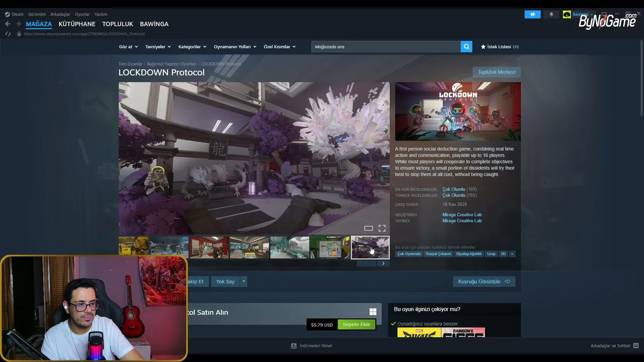The image size is (644, 362).
Task: Click the thumbnail strip scrollbar handle
Action: coord(366,263)
